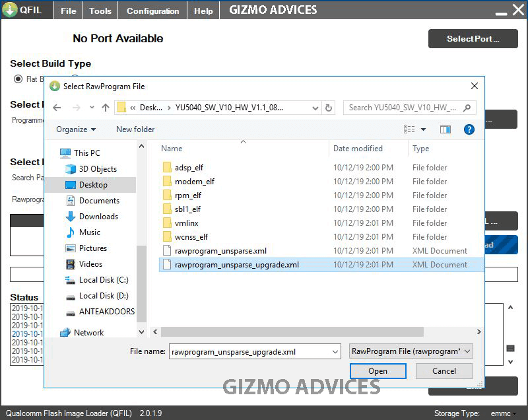
Task: Cancel the Select RawProgram File dialog
Action: (444, 371)
